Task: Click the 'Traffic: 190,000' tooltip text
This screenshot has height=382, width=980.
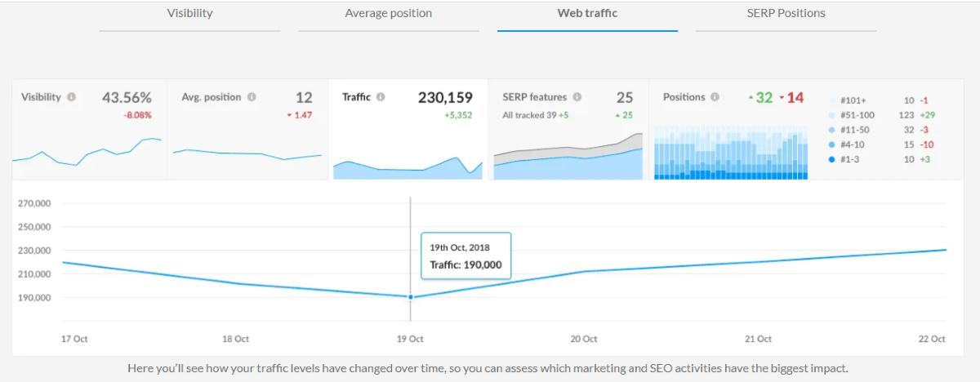Action: pos(465,264)
